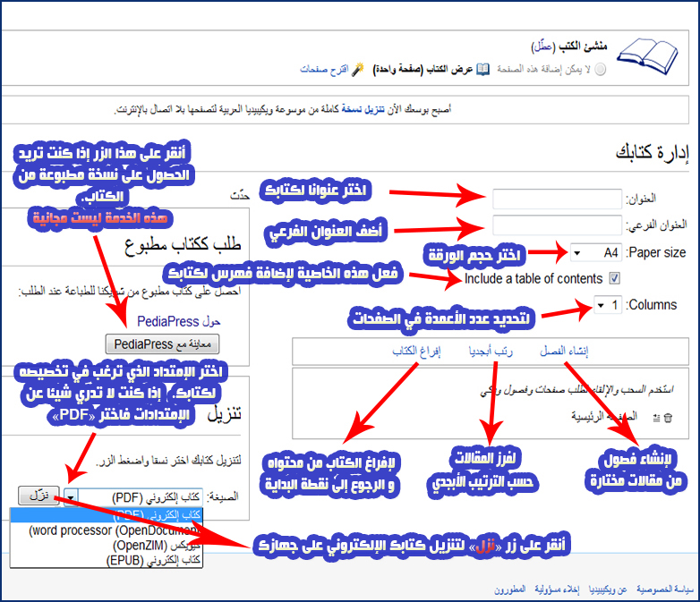The height and width of the screenshot is (602, 700).
Task: Select the radio button beside لا يمكن إضافة هذه الصفحة
Action: click(x=601, y=69)
